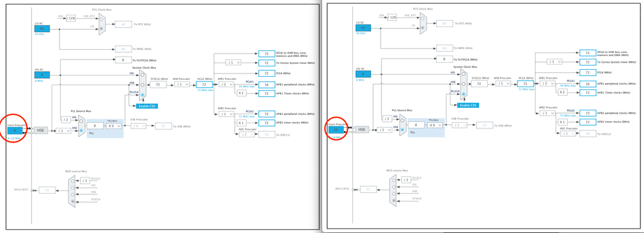The image size is (644, 233).
Task: Click APB1 Timer clocks value 72, left diagram
Action: click(267, 94)
